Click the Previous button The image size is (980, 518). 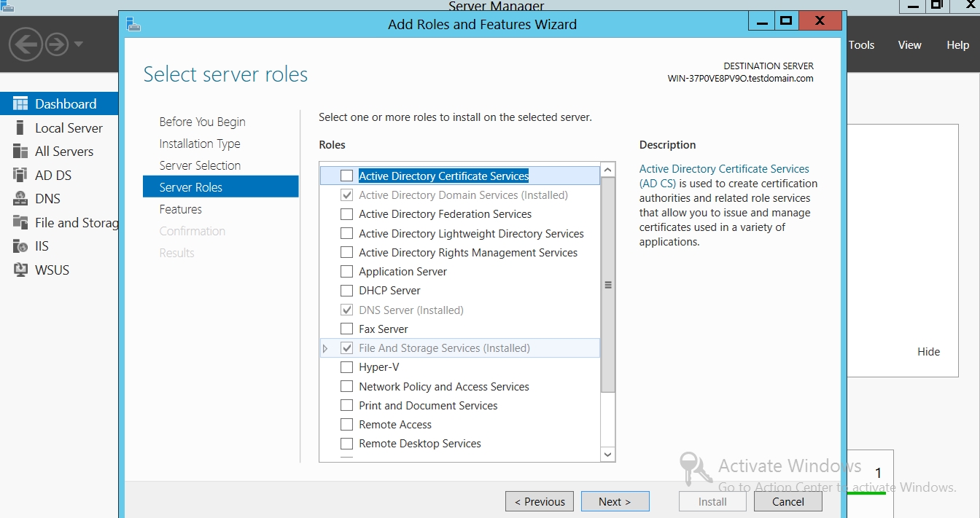(540, 501)
